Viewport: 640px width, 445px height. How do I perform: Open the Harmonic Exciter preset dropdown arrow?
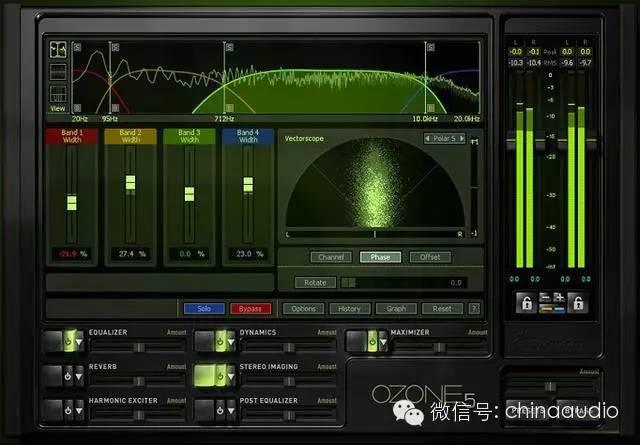tap(79, 411)
